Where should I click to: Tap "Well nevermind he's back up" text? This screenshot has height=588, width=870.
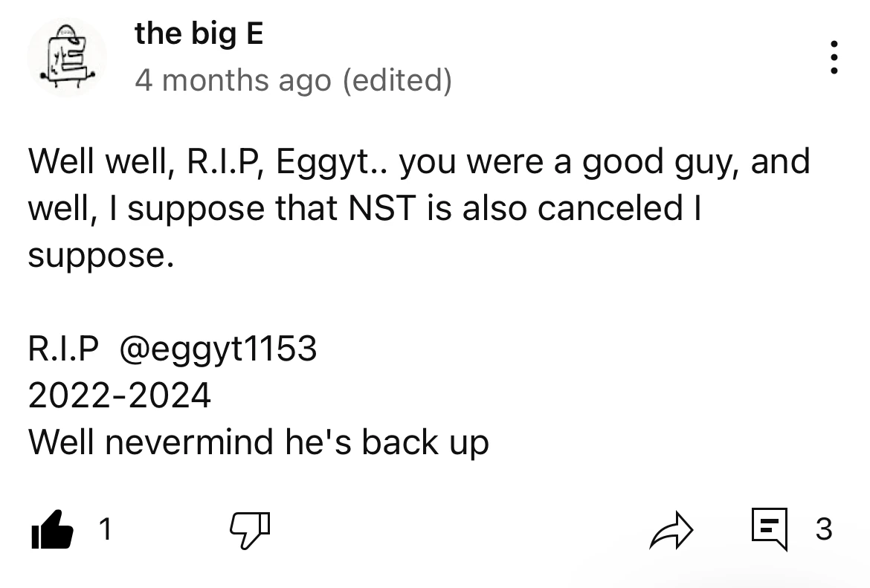point(259,442)
